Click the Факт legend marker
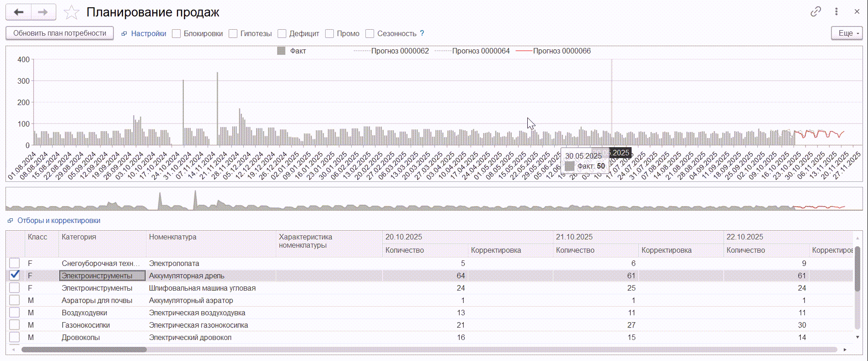 (281, 51)
